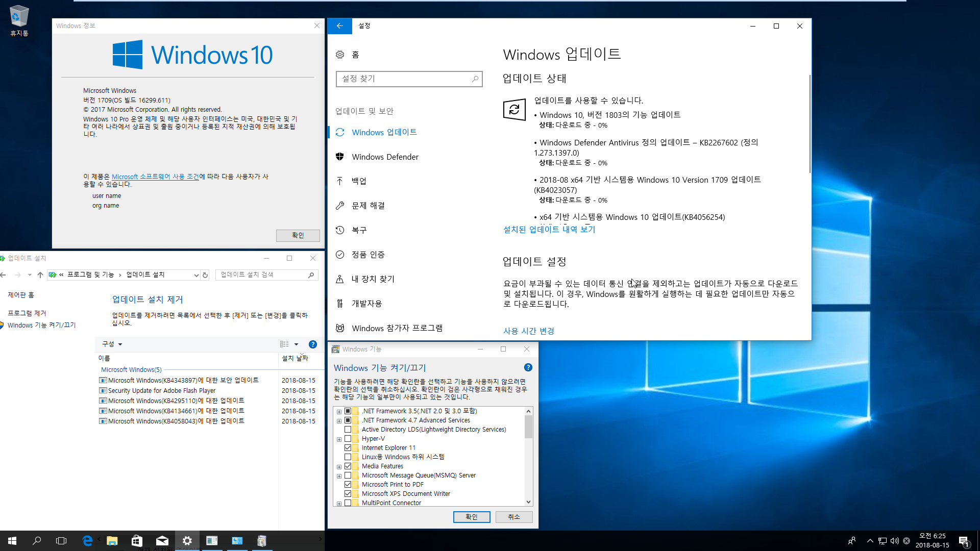Select KB4343897 security update row
The image size is (980, 551).
tap(207, 381)
